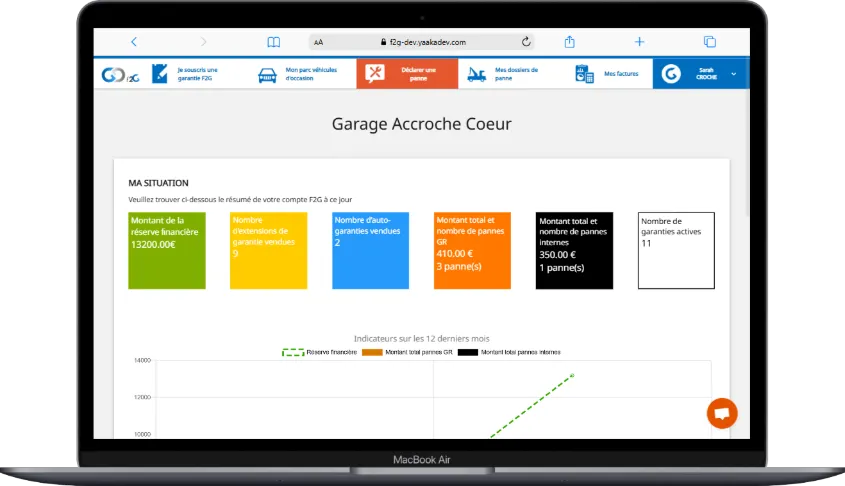Viewport: 845px width, 486px height.
Task: Toggle Montant total pannes internes legend
Action: [509, 353]
